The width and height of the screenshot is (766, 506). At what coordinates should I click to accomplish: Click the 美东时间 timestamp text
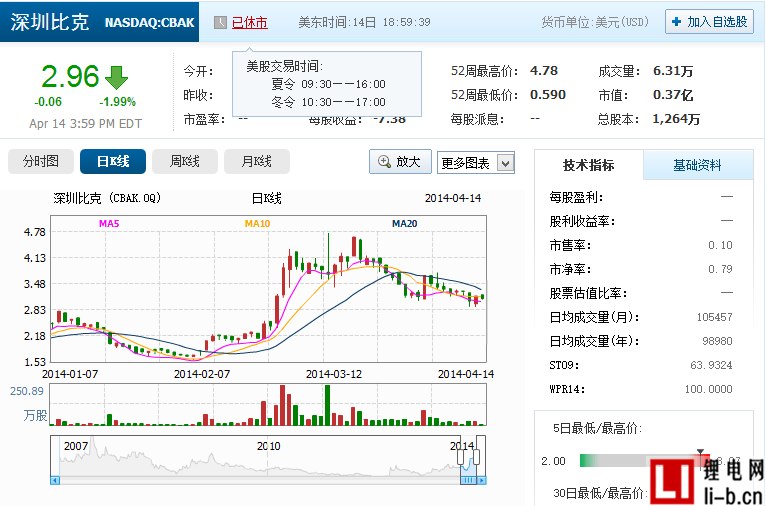point(364,22)
